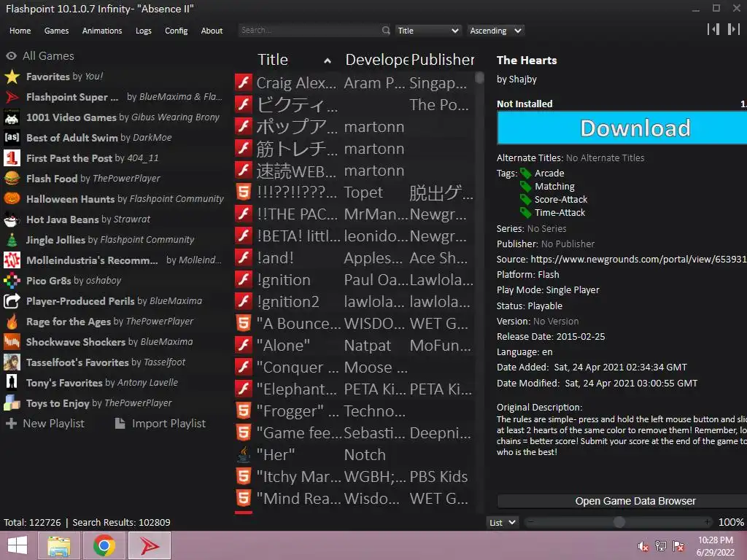Open the Animations tab
Viewport: 747px width, 560px height.
(x=102, y=31)
